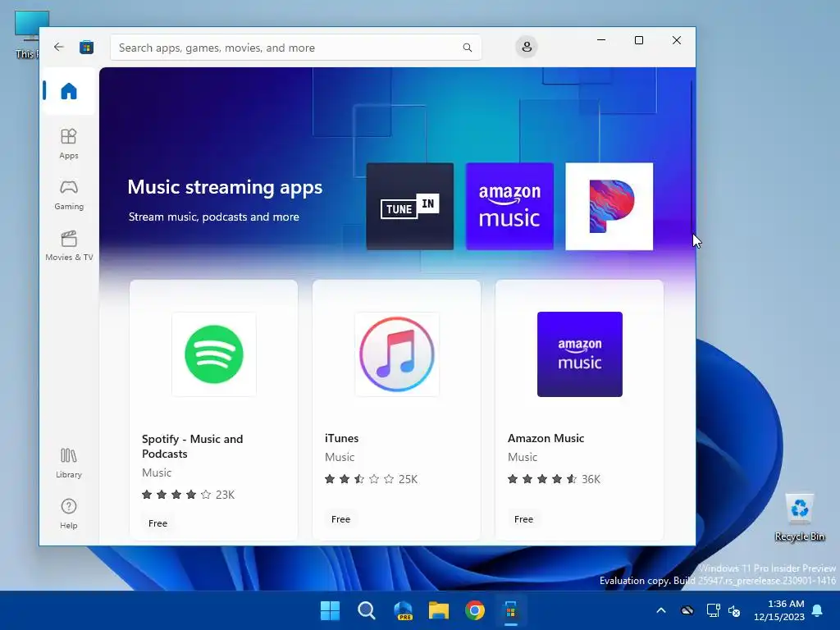Screen dimensions: 840x630
Task: Open the Windows Start menu
Action: pyautogui.click(x=330, y=610)
